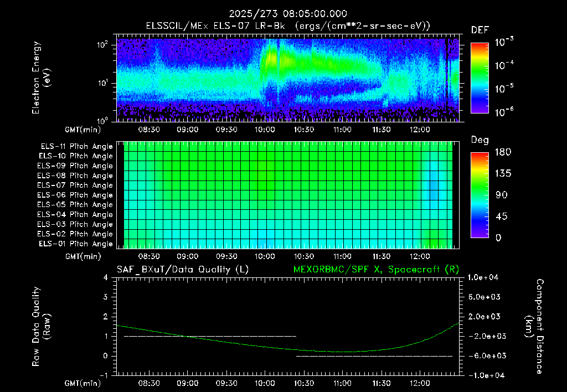The image size is (567, 392).
Task: Click the 10^-3 value on the DEF scale
Action: tap(504, 42)
